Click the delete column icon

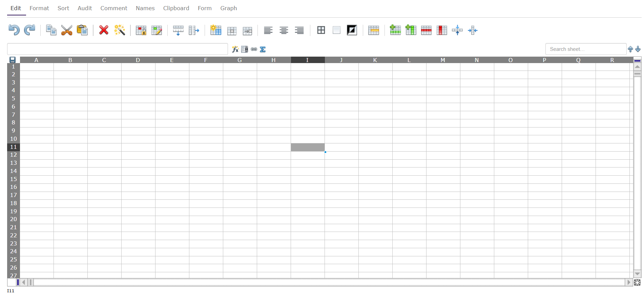442,30
